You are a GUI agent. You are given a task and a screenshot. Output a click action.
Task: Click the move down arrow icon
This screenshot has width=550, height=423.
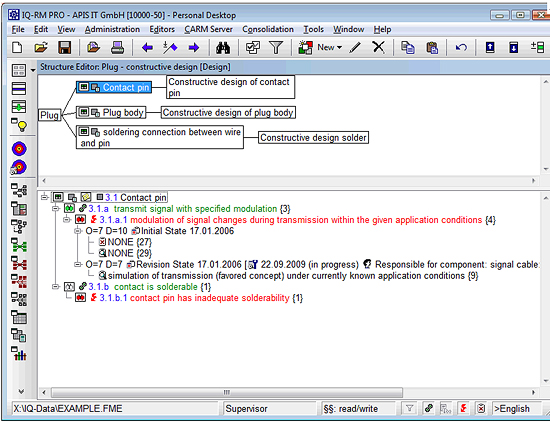coord(514,47)
